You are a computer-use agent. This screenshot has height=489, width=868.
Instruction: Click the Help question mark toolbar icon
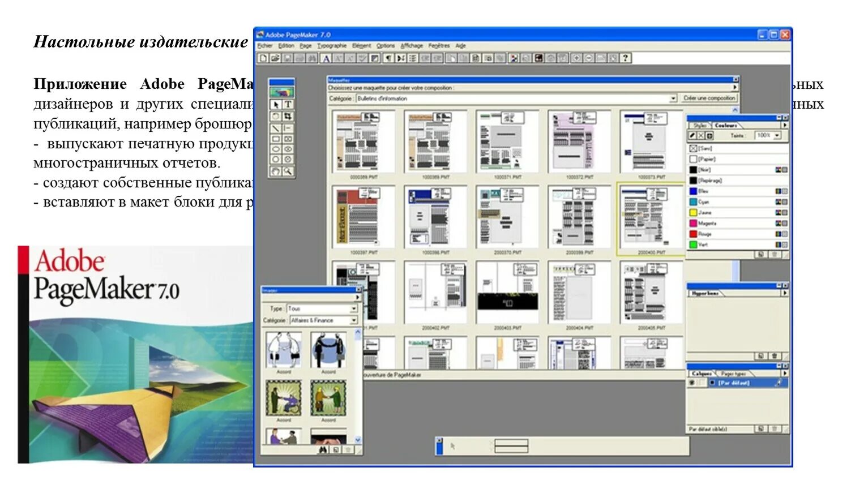coord(625,58)
